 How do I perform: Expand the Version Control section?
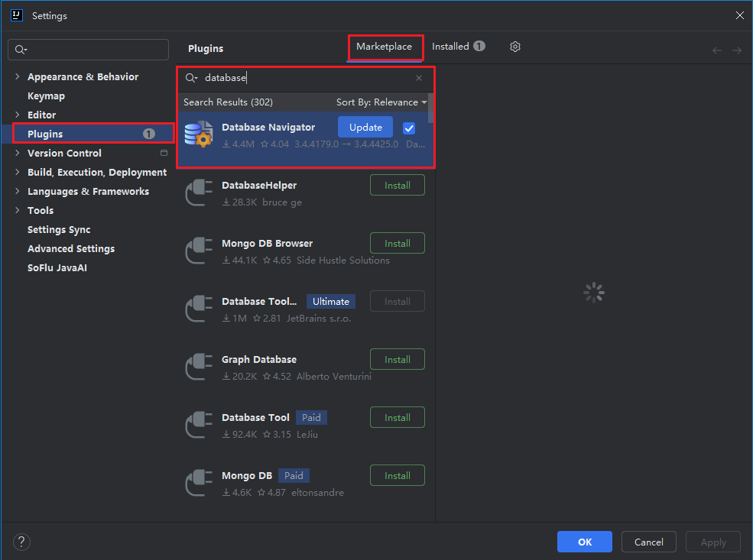click(18, 153)
